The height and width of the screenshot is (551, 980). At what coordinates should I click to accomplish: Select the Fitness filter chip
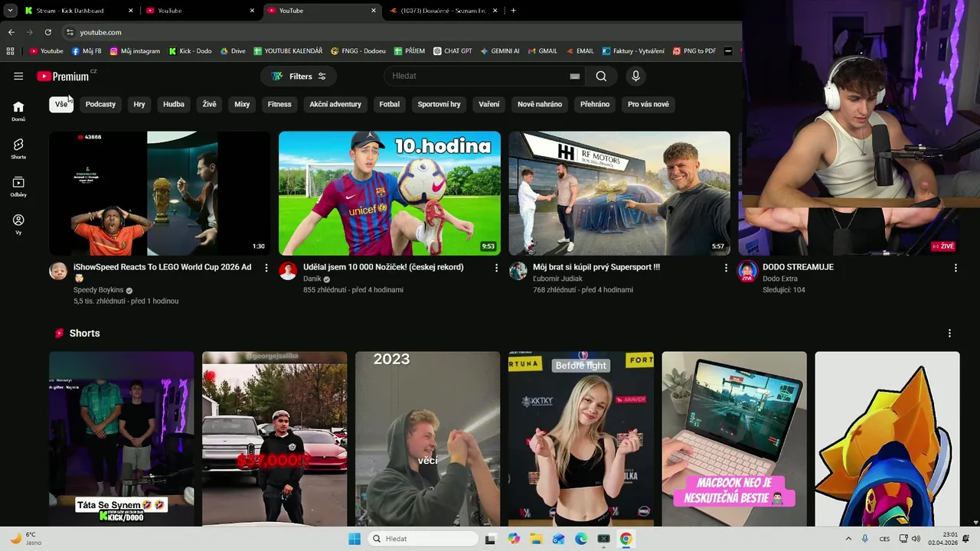279,104
